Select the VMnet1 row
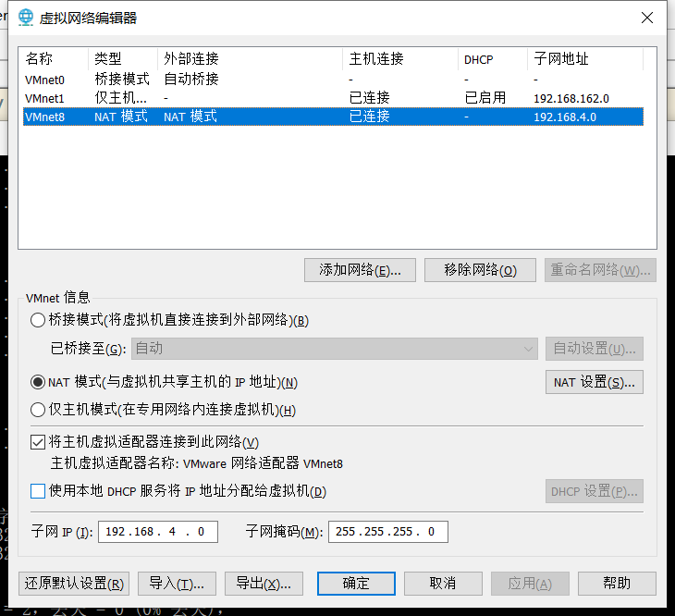 (x=333, y=98)
